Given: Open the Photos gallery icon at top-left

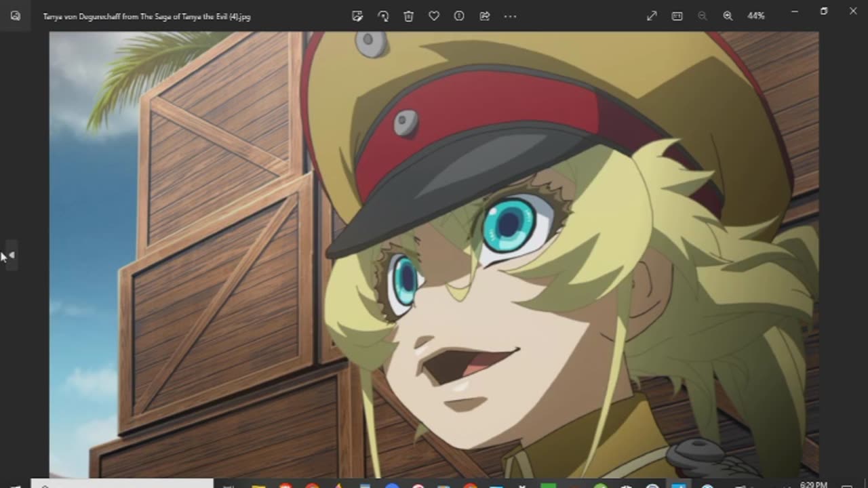Looking at the screenshot, I should [15, 16].
